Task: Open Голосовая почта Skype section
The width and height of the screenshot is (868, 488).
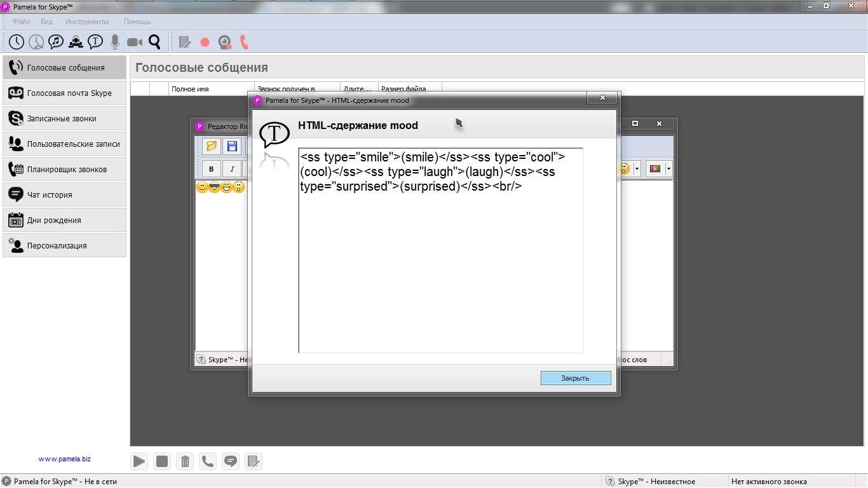Action: [64, 93]
